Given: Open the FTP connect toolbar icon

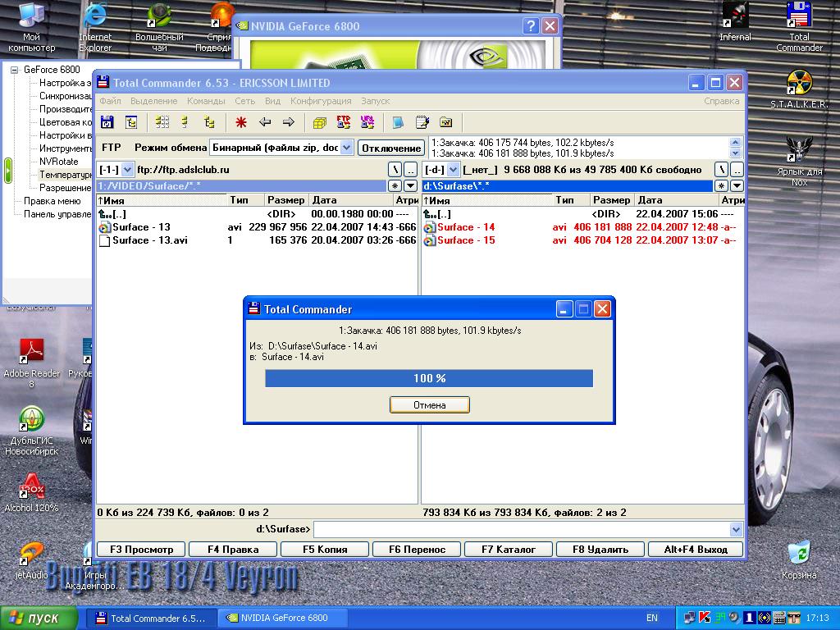Looking at the screenshot, I should (x=344, y=123).
